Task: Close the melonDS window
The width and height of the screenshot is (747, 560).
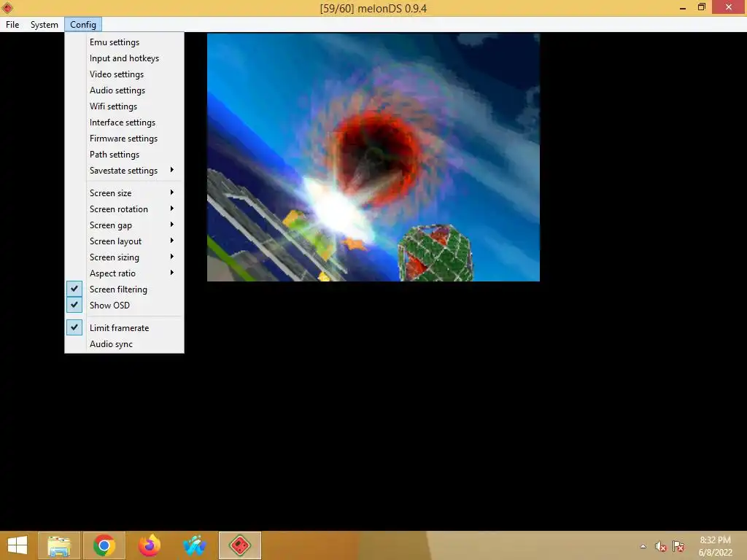Action: [729, 7]
